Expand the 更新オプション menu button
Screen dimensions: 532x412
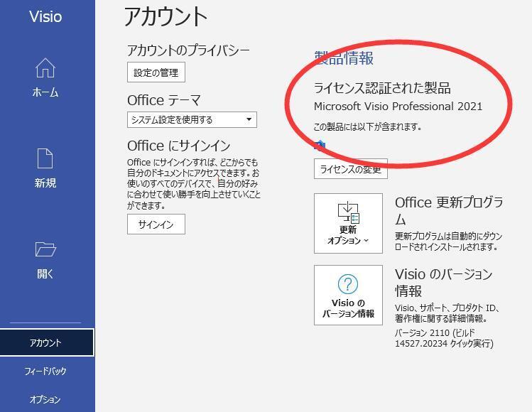click(x=348, y=223)
